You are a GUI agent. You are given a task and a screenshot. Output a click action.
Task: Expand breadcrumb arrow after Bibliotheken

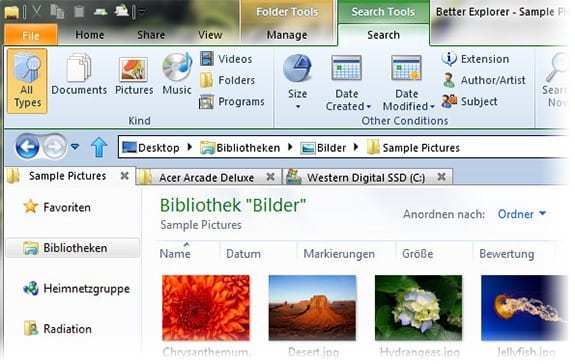(290, 147)
